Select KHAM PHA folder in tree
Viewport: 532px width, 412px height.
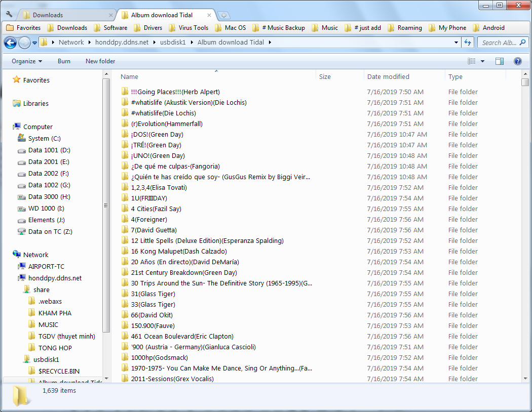[x=50, y=313]
